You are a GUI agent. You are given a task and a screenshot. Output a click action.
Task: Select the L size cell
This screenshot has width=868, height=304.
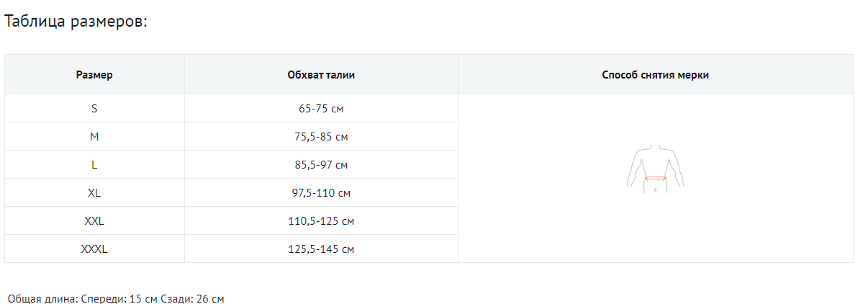click(x=94, y=165)
